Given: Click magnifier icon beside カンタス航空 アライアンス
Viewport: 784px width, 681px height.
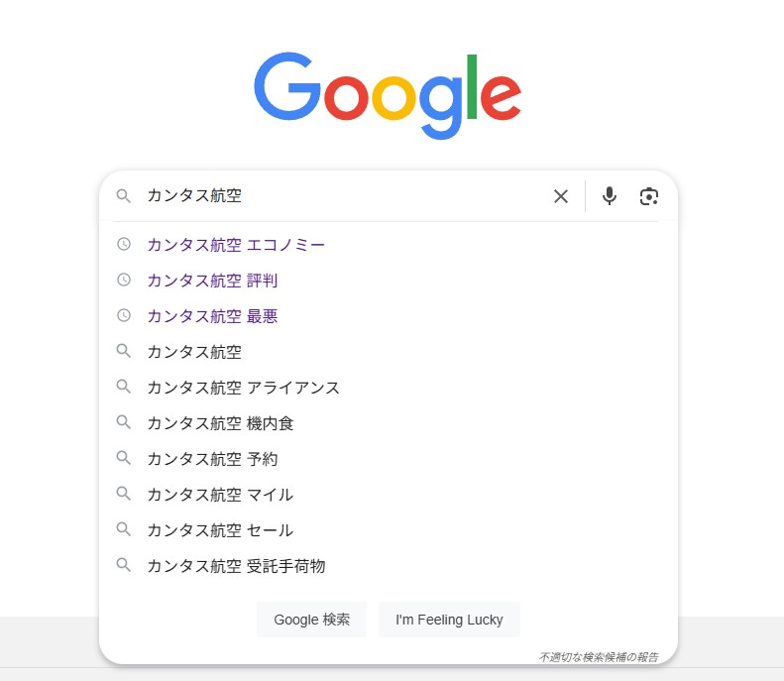Looking at the screenshot, I should [x=123, y=387].
